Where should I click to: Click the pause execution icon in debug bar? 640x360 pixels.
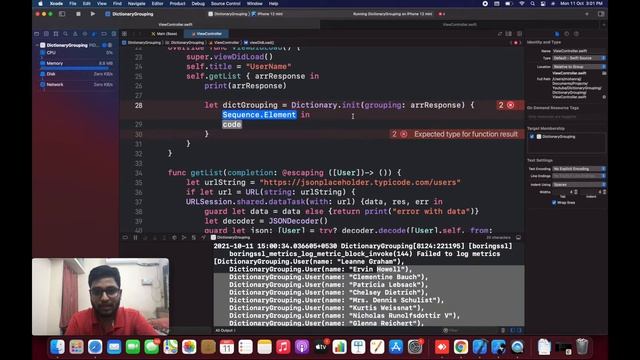(x=135, y=238)
